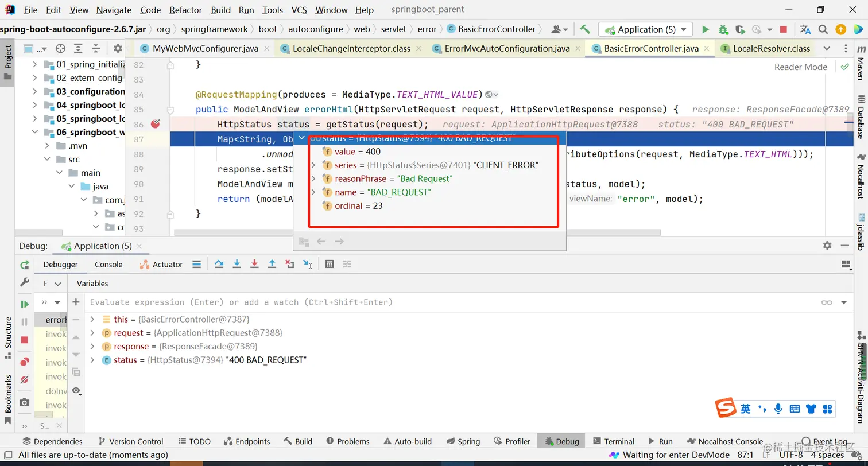The image size is (868, 466).
Task: Click the popup back arrow
Action: (321, 241)
